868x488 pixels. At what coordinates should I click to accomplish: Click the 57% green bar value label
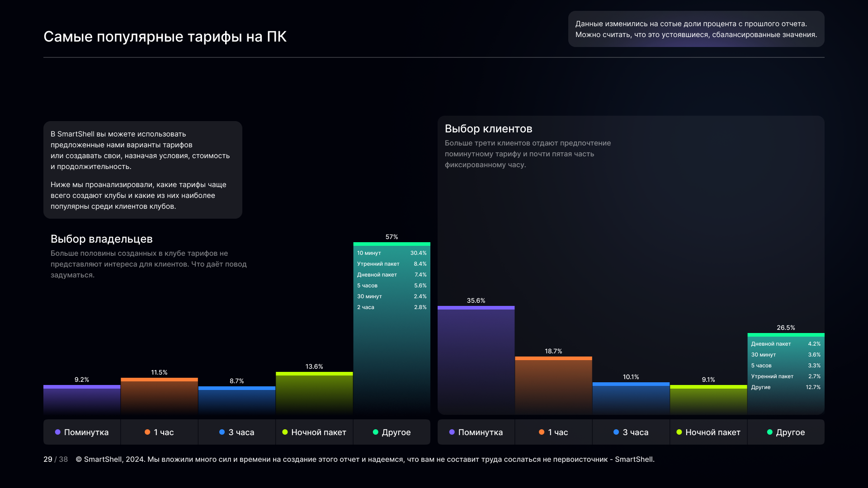392,237
